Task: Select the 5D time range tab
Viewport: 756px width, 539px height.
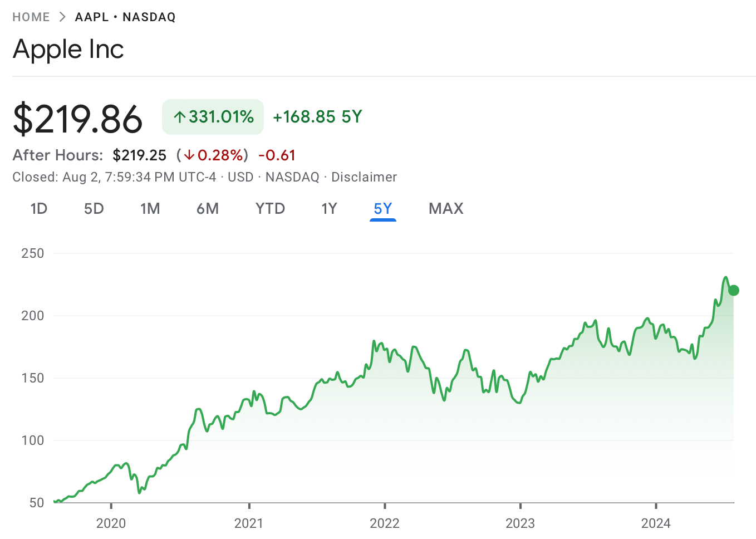Action: (x=94, y=209)
